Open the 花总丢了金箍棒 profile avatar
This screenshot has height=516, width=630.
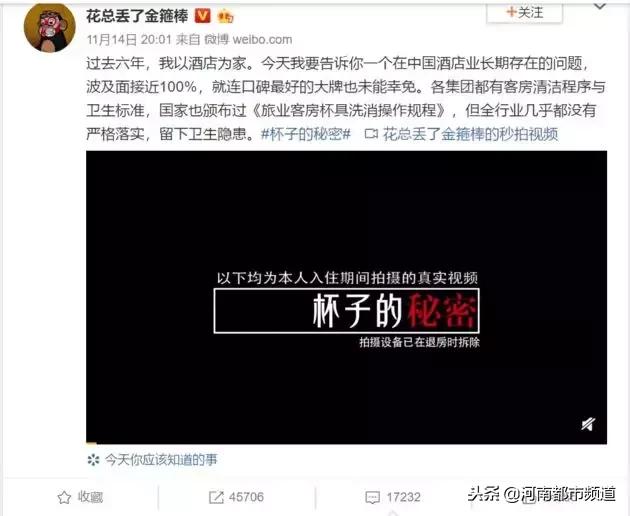pyautogui.click(x=50, y=28)
